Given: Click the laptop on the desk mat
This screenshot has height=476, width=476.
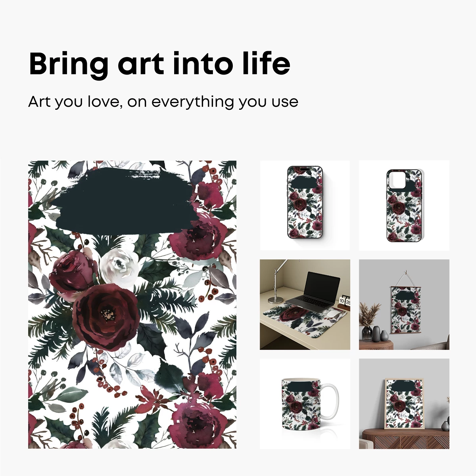Looking at the screenshot, I should [x=312, y=291].
